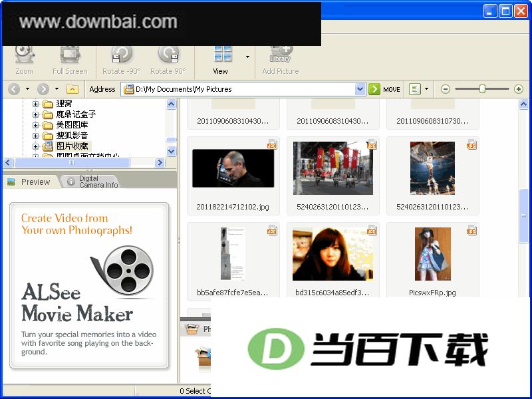
Task: Click the list layout icon
Action: click(414, 89)
